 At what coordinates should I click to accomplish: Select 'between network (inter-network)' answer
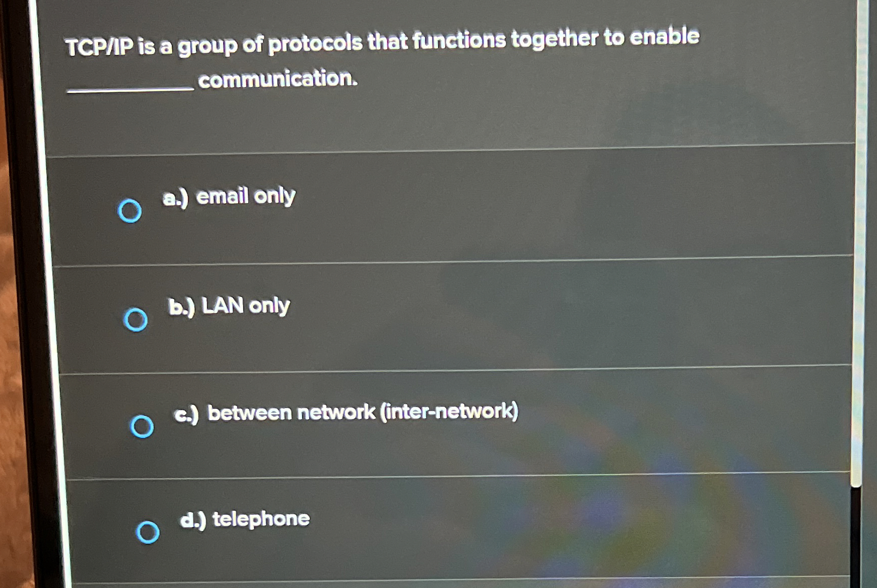pos(362,412)
